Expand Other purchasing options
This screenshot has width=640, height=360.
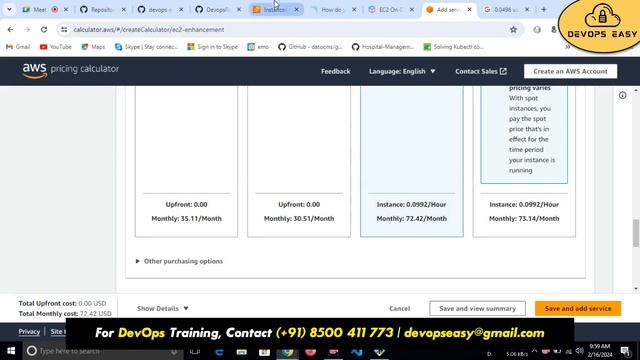(179, 261)
